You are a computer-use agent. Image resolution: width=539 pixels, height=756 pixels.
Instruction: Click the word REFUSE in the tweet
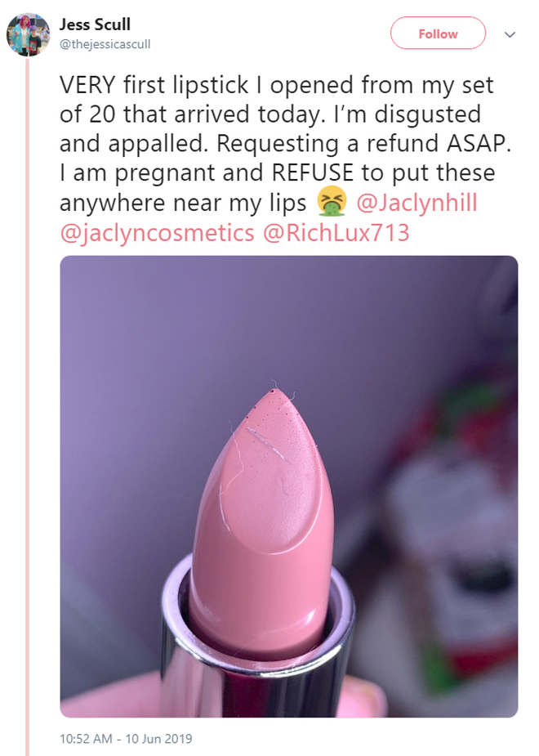click(x=313, y=172)
